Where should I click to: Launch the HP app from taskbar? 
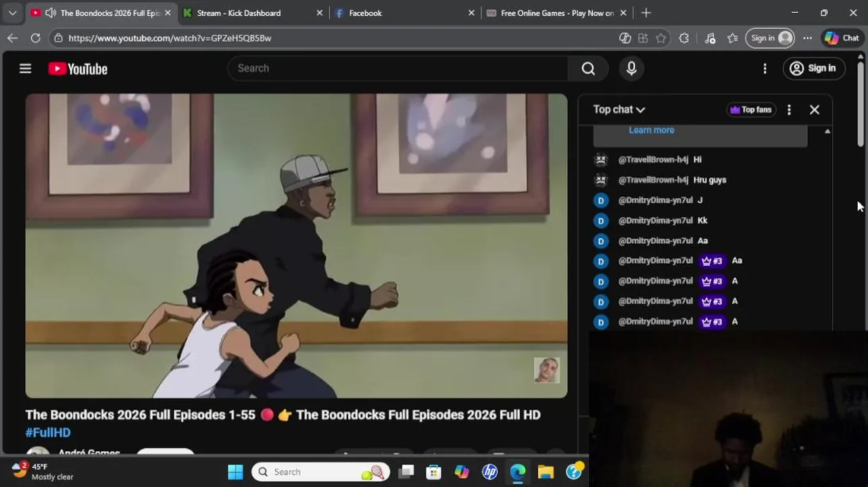489,471
